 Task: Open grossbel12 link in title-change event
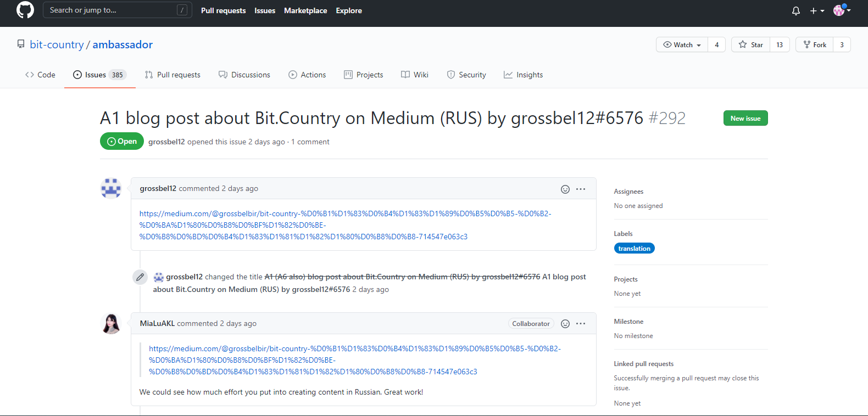[185, 277]
